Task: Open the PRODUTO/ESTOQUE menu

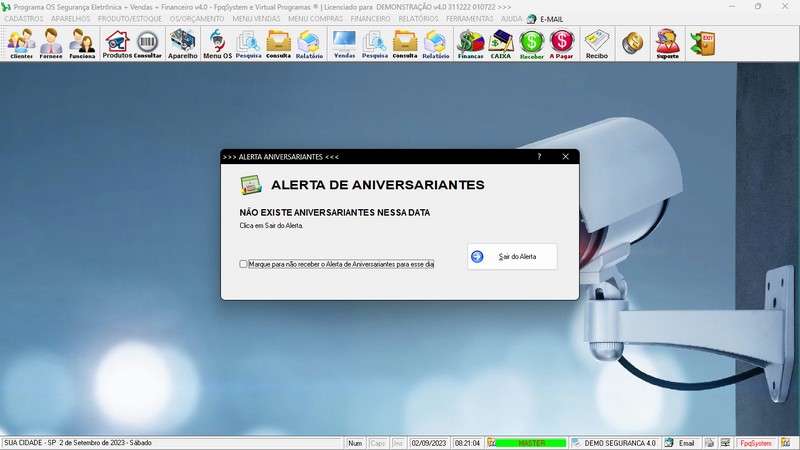Action: pyautogui.click(x=130, y=19)
